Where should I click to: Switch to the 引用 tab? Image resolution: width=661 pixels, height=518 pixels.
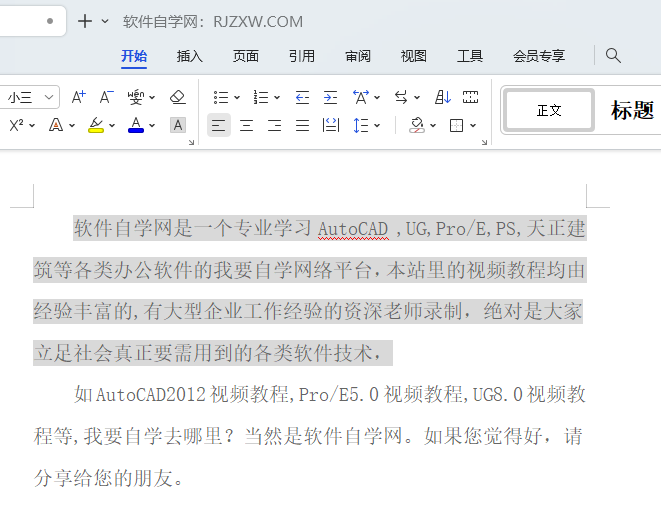pos(301,56)
